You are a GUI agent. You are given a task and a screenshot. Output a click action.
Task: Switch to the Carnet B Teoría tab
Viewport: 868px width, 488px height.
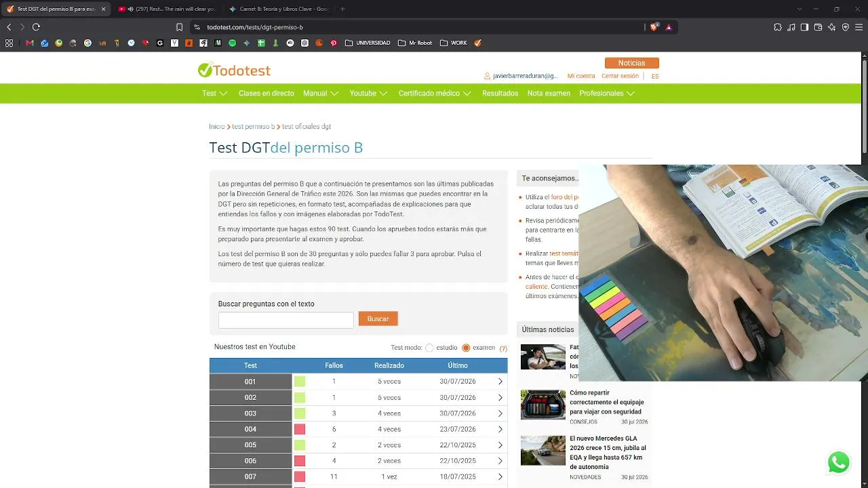[279, 9]
